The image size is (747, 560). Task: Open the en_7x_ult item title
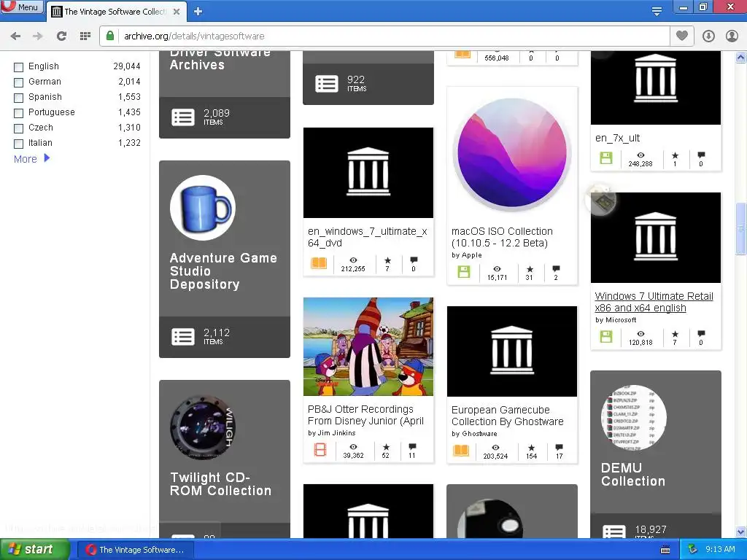click(617, 138)
